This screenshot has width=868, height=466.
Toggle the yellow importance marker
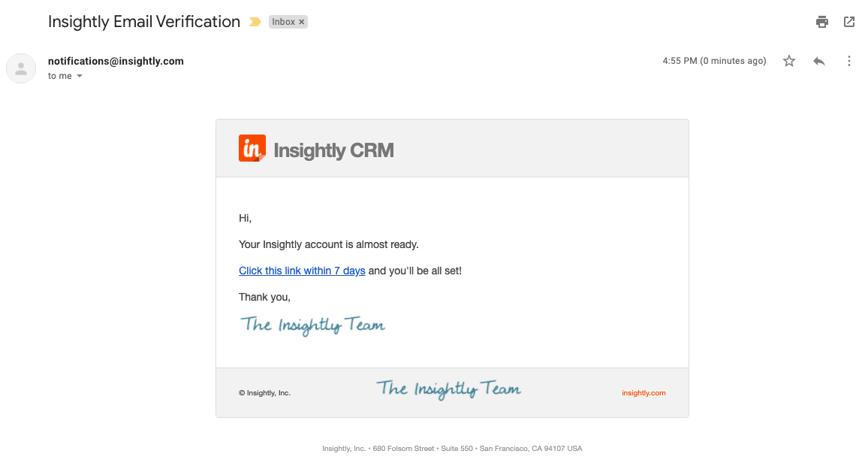coord(255,22)
